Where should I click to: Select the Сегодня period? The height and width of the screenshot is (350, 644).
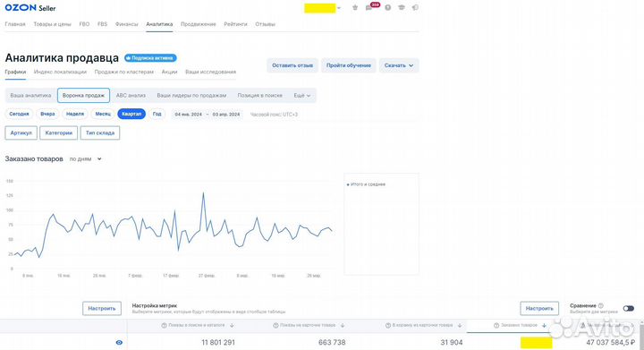[x=19, y=114]
